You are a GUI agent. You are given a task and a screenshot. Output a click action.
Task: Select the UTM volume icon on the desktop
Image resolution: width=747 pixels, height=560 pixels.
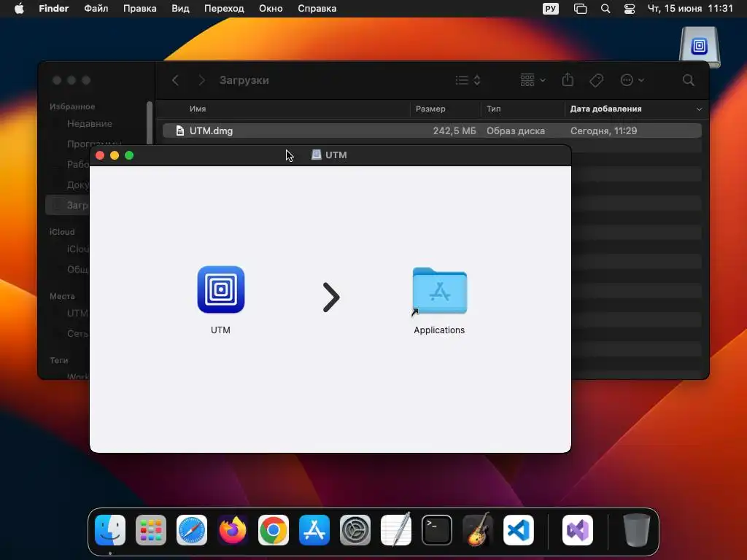700,47
